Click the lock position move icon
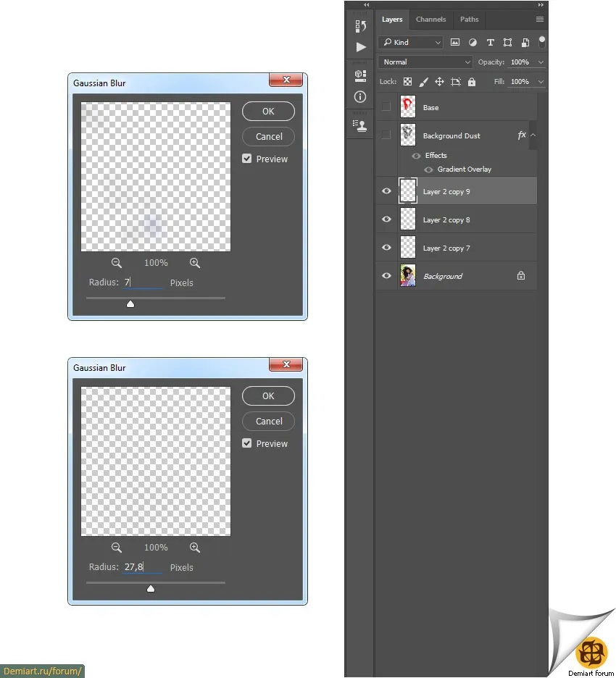Viewport: 616px width, 678px height. click(x=439, y=82)
